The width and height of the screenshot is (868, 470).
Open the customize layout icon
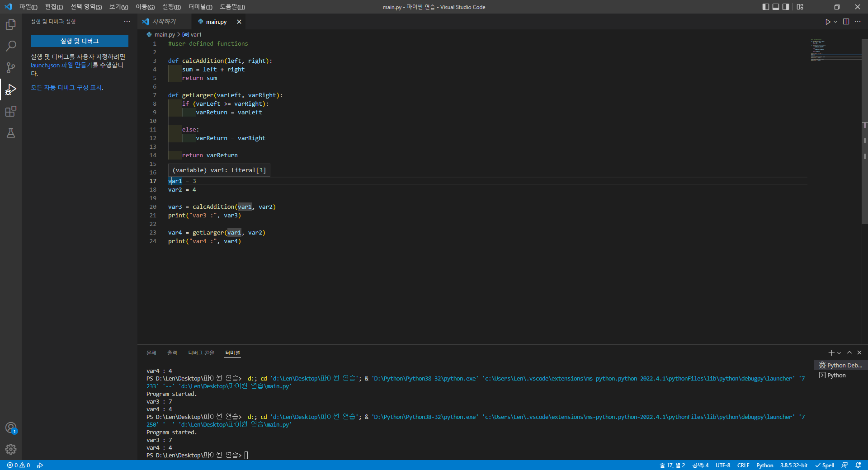click(x=800, y=7)
